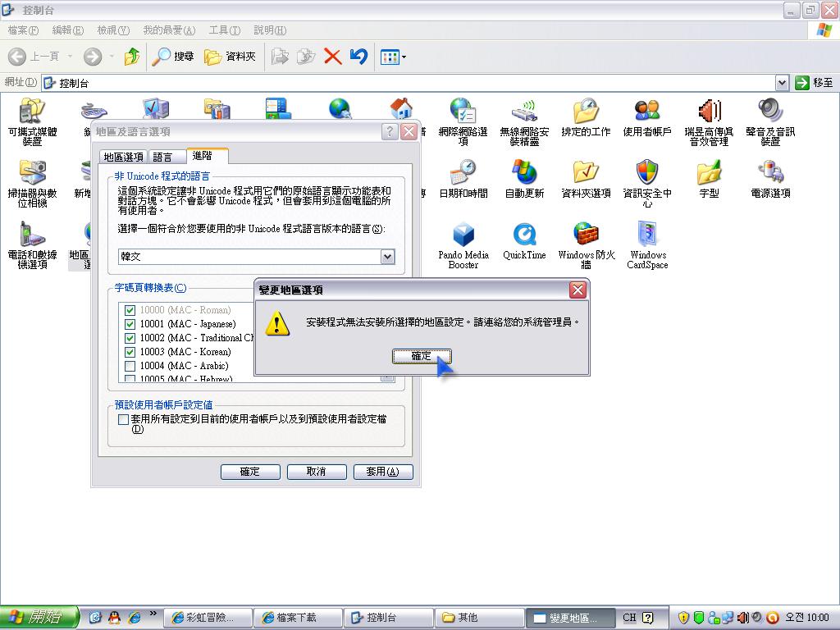Viewport: 840px width, 630px height.
Task: Uncheck the 10001 MAC - Japanese checkbox
Action: click(130, 324)
